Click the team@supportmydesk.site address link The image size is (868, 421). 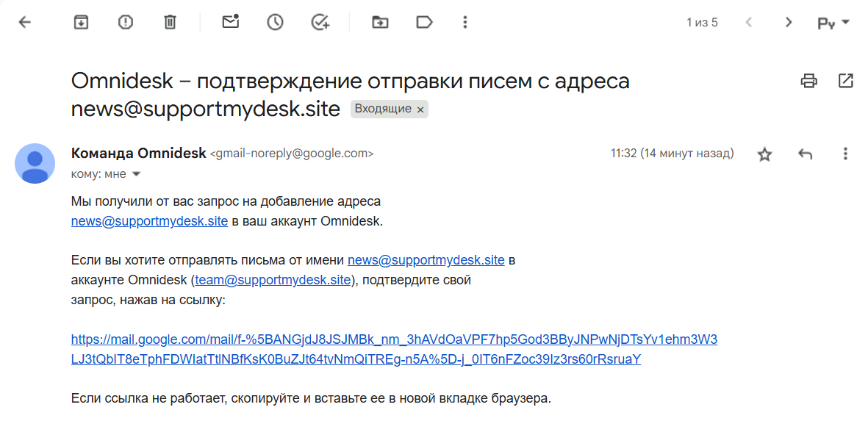point(273,280)
